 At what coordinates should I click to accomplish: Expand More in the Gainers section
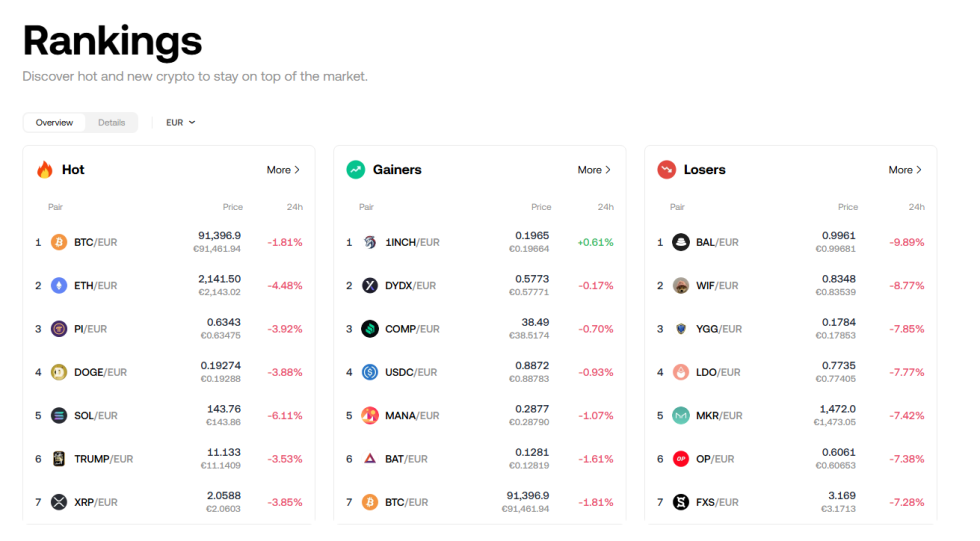[594, 170]
